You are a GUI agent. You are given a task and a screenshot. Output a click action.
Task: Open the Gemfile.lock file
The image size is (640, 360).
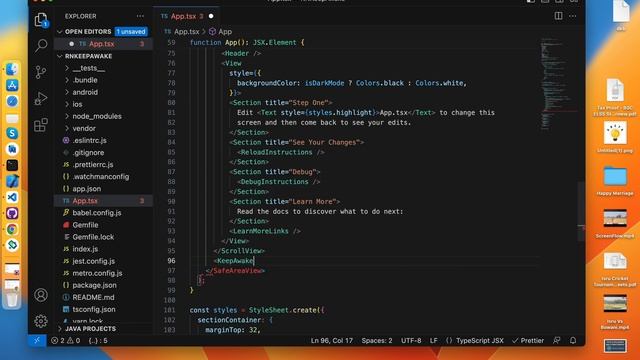pos(93,237)
